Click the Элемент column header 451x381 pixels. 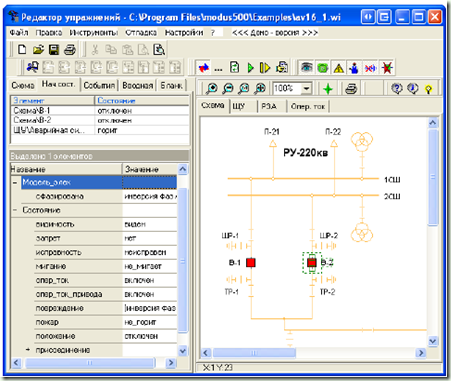[53, 100]
